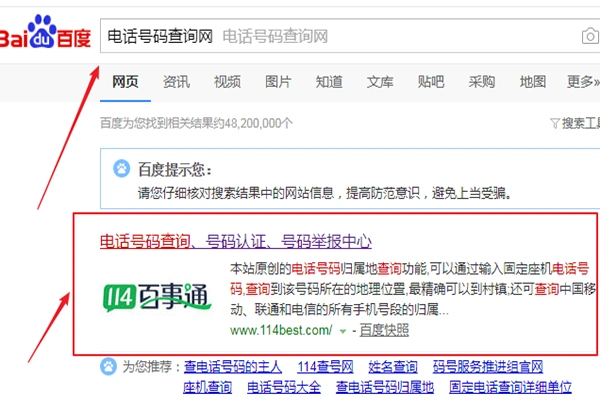Viewport: 600px width, 400px height.
Task: Open suggestion 座机查询
Action: pyautogui.click(x=207, y=387)
